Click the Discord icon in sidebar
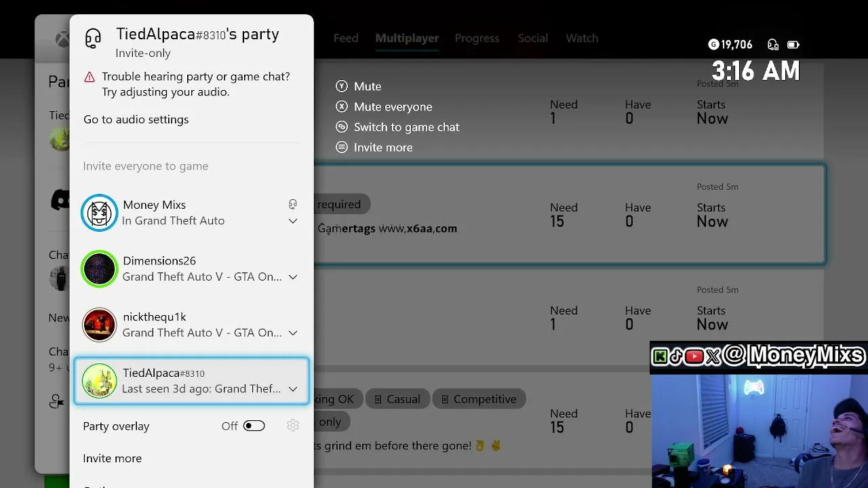The image size is (868, 488). click(x=60, y=200)
